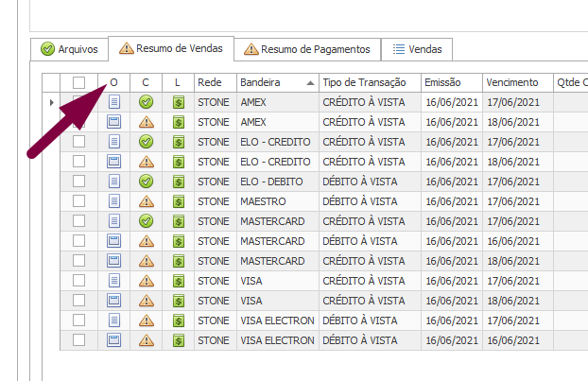
Task: Check the checkbox for the MAESTRO row
Action: point(79,201)
